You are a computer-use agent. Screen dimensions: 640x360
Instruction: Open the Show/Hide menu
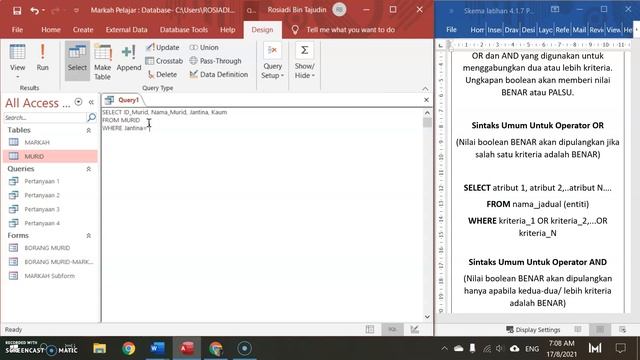304,61
